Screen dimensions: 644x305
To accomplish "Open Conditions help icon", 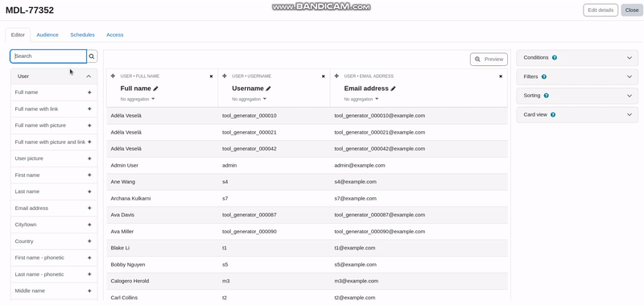I will (555, 58).
